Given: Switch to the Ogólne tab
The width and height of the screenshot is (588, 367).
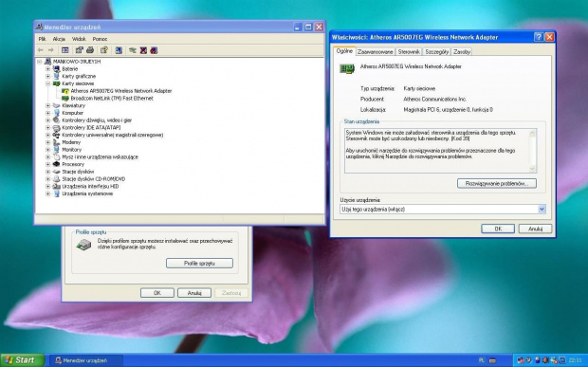Looking at the screenshot, I should 344,51.
